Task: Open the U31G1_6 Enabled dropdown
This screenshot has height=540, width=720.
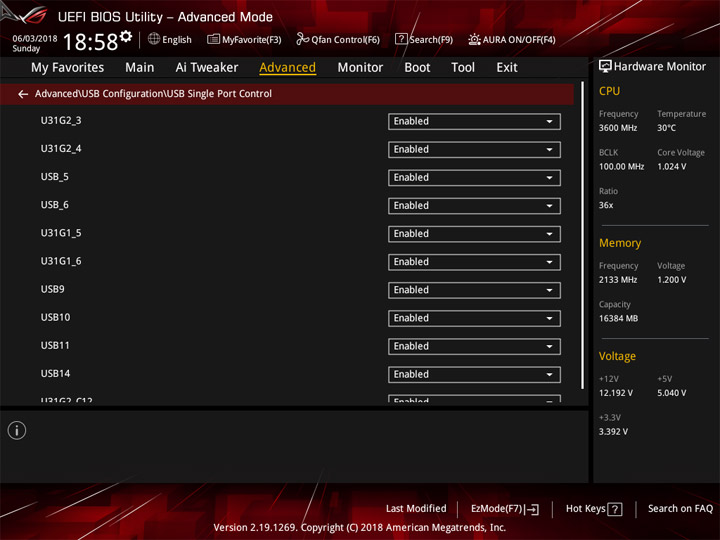Action: (x=474, y=262)
